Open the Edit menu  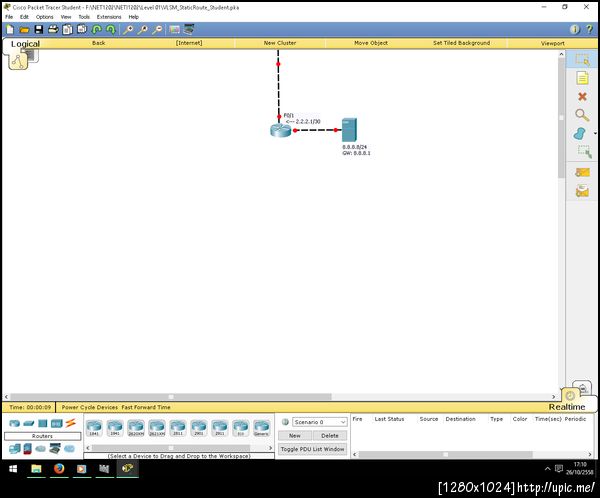point(24,17)
